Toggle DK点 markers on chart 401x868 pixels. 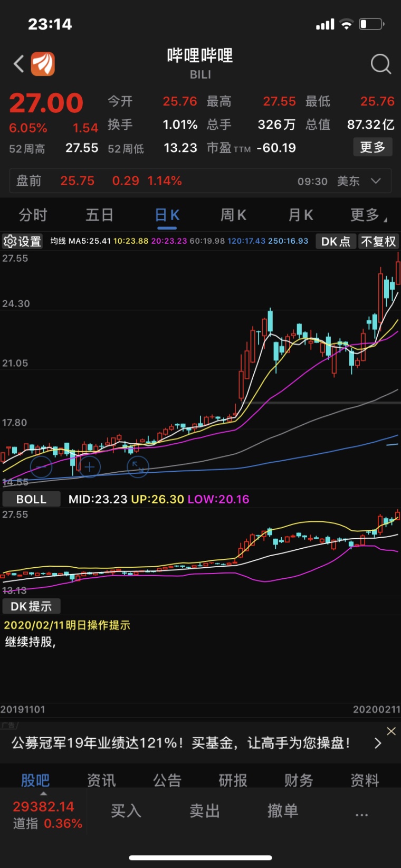pos(336,241)
